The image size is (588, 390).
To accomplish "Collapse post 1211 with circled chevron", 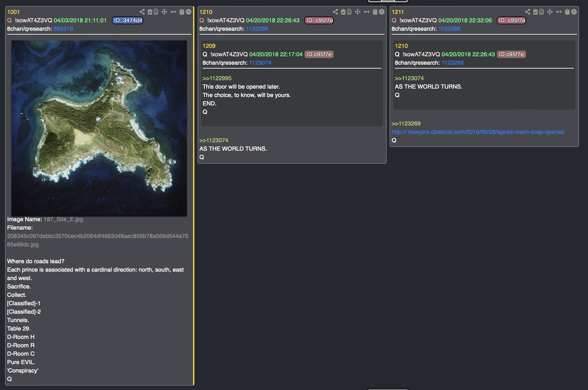I will tap(574, 12).
